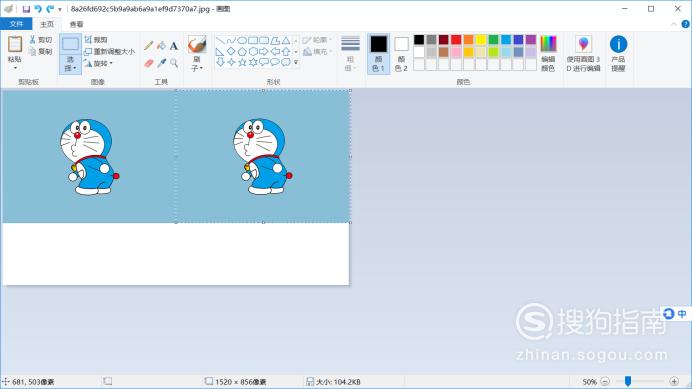Pick the purple color swatch
The height and width of the screenshot is (389, 692).
click(x=531, y=40)
